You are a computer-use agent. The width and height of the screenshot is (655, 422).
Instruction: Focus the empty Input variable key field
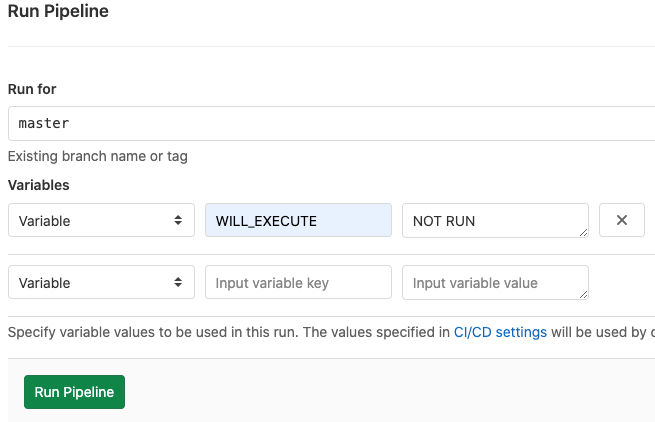point(298,283)
